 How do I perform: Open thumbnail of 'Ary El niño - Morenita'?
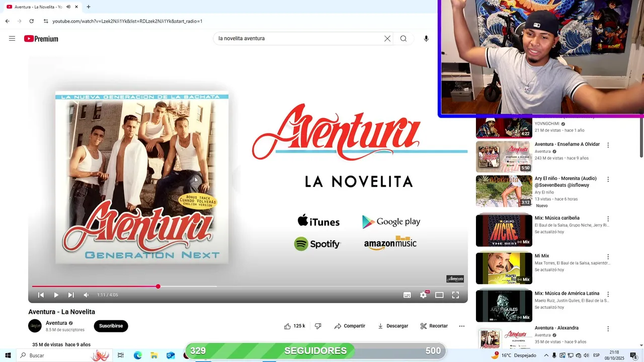pos(504,191)
